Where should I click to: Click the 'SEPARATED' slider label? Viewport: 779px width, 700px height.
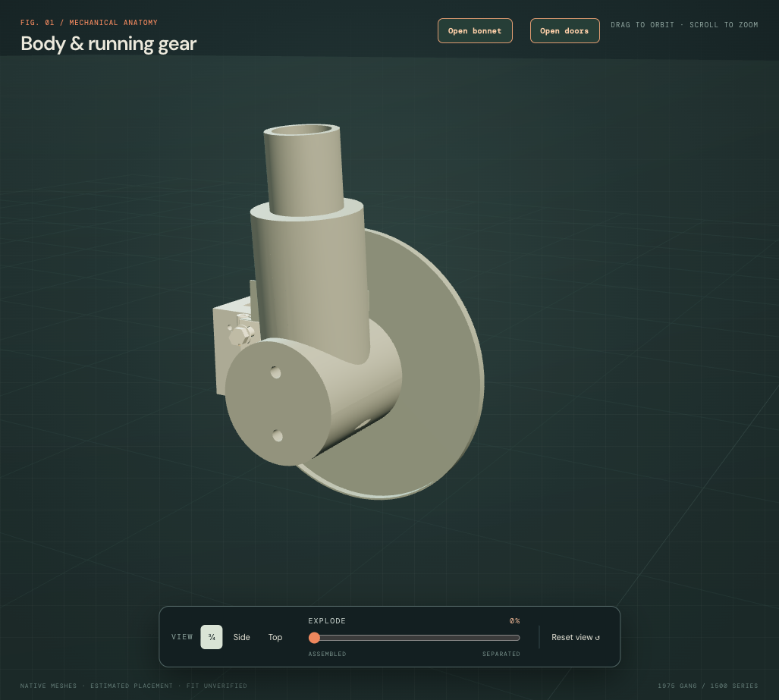pyautogui.click(x=501, y=654)
